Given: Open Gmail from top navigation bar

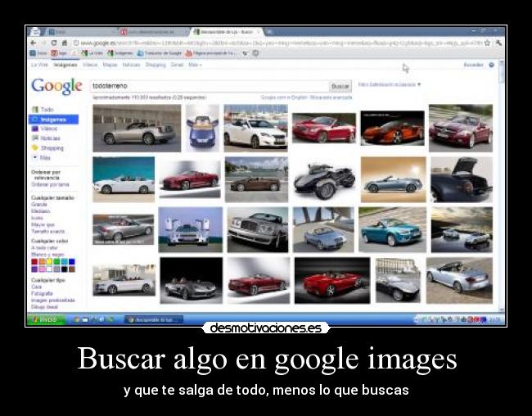Looking at the screenshot, I should pos(177,65).
